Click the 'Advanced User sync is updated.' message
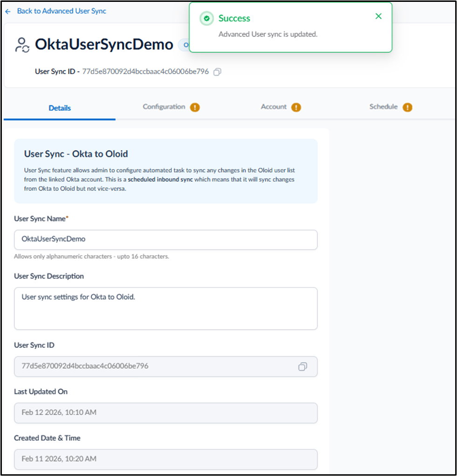 (x=268, y=34)
